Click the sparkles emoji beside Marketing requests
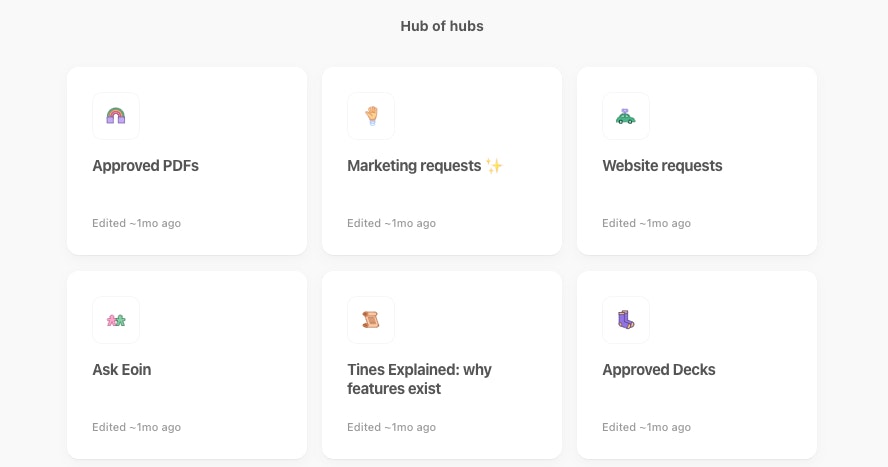The width and height of the screenshot is (888, 467). pos(494,166)
